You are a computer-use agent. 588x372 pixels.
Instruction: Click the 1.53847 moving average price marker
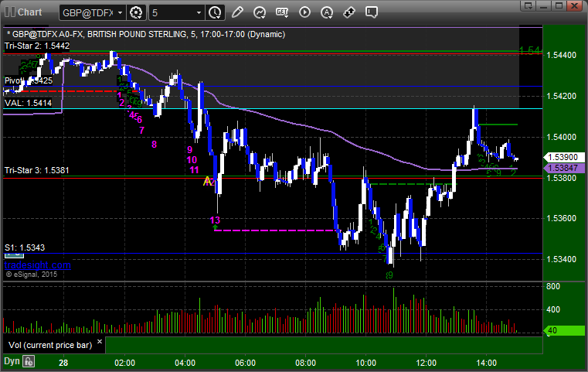[563, 168]
